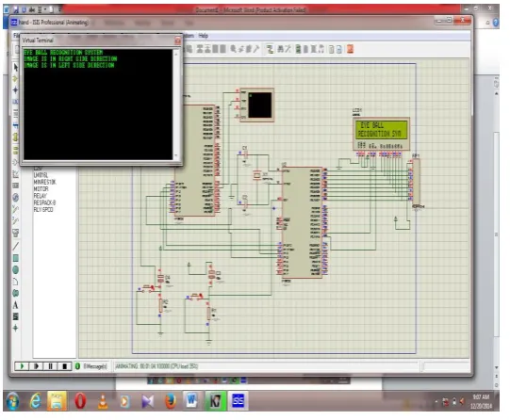Screen dimensions: 510x420
Task: Start simulation with the Play button
Action: pos(22,366)
